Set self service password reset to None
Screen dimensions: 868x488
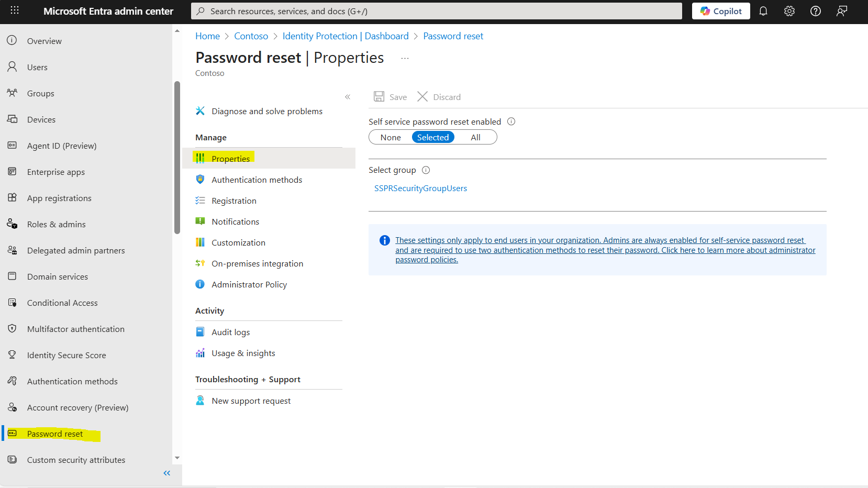tap(390, 137)
